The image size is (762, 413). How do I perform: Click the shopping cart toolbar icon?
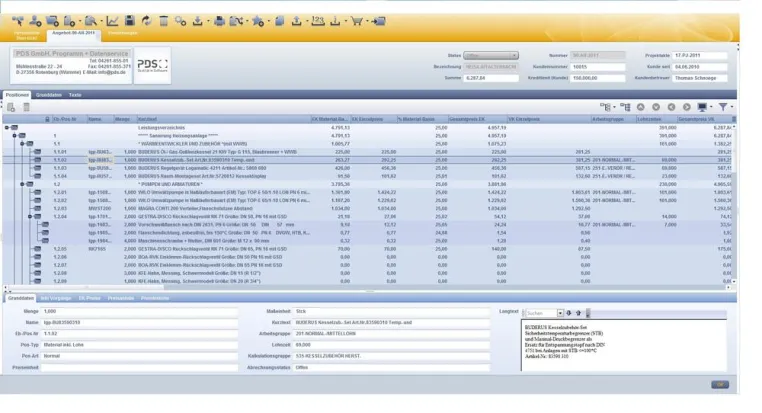[x=357, y=21]
